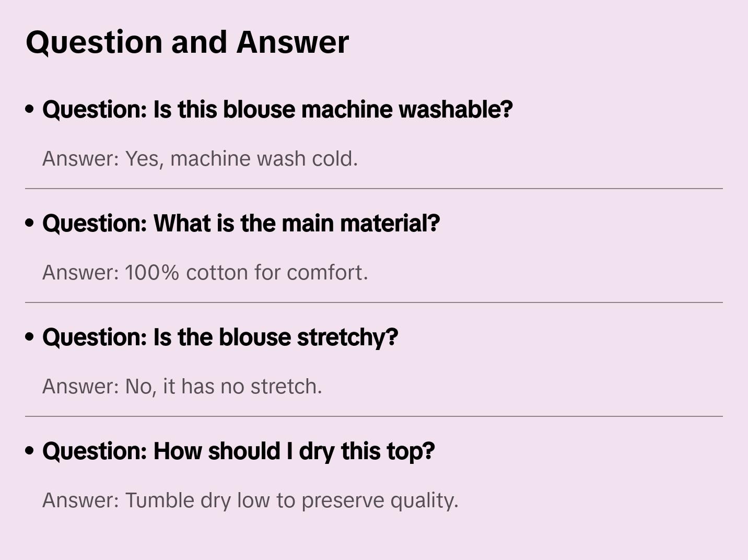This screenshot has height=560, width=748.
Task: Select the bullet before the machine washable question
Action: (x=29, y=109)
